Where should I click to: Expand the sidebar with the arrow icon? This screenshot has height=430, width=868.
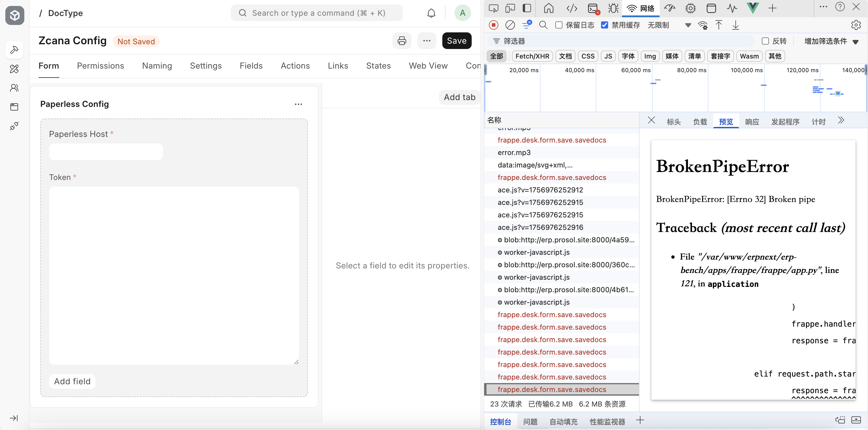pos(14,418)
